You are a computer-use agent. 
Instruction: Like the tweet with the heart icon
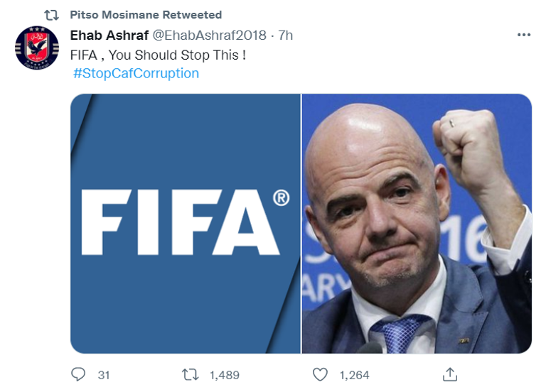[x=321, y=374]
